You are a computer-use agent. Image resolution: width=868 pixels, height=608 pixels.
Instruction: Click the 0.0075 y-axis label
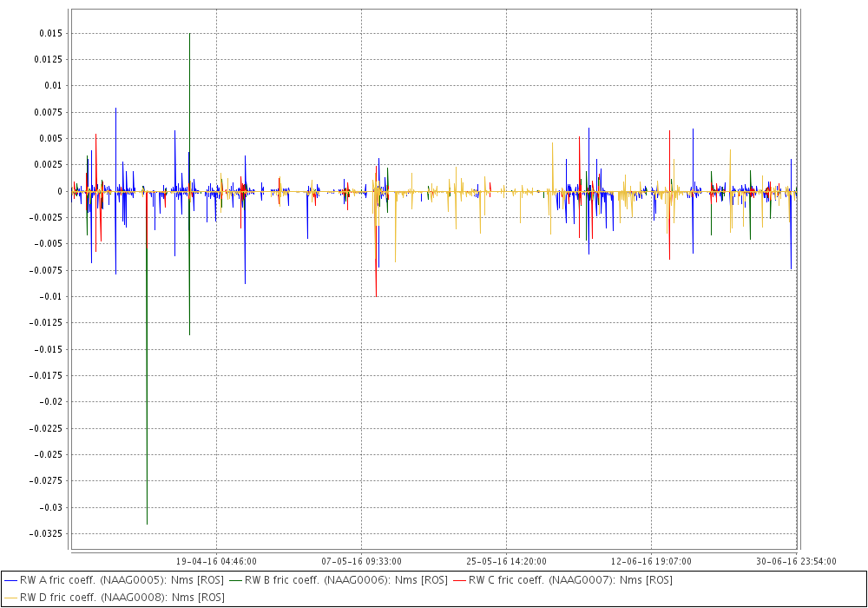[48, 112]
